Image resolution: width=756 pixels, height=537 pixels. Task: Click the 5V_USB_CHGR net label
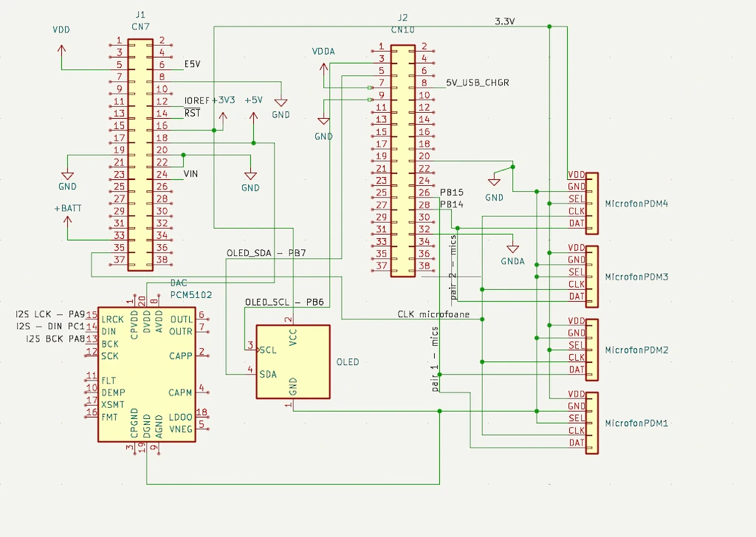[x=478, y=83]
